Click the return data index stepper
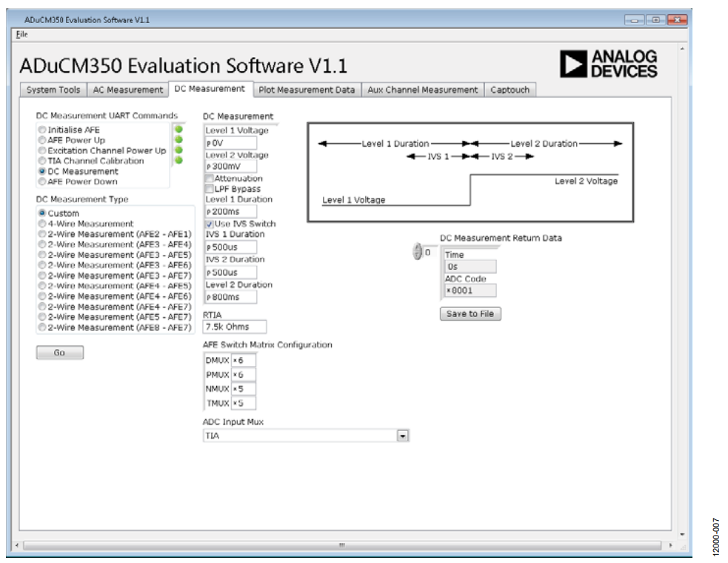The image size is (728, 563). point(417,252)
